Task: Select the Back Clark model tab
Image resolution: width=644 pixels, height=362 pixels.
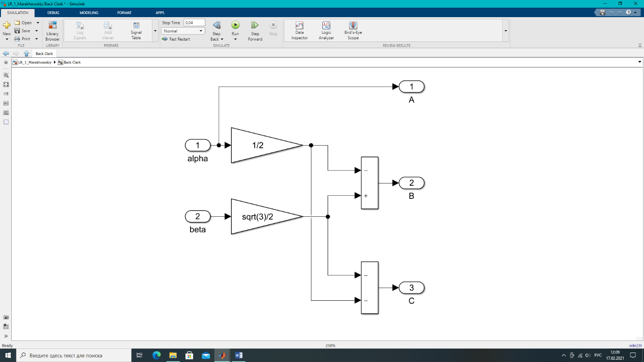Action: (x=44, y=54)
